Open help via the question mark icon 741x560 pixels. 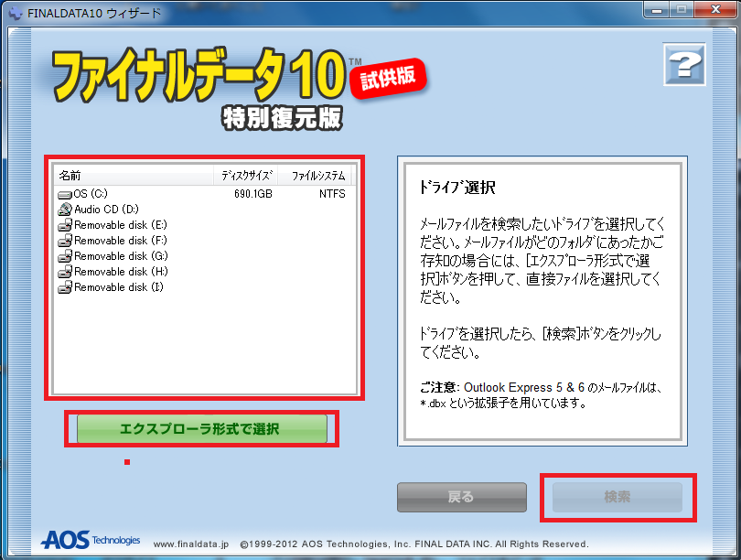point(684,64)
